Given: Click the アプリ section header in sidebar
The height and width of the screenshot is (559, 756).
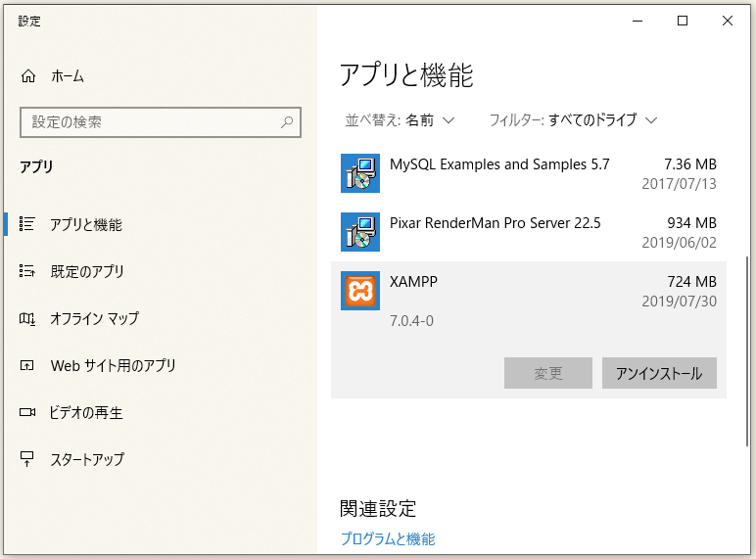Looking at the screenshot, I should [36, 166].
